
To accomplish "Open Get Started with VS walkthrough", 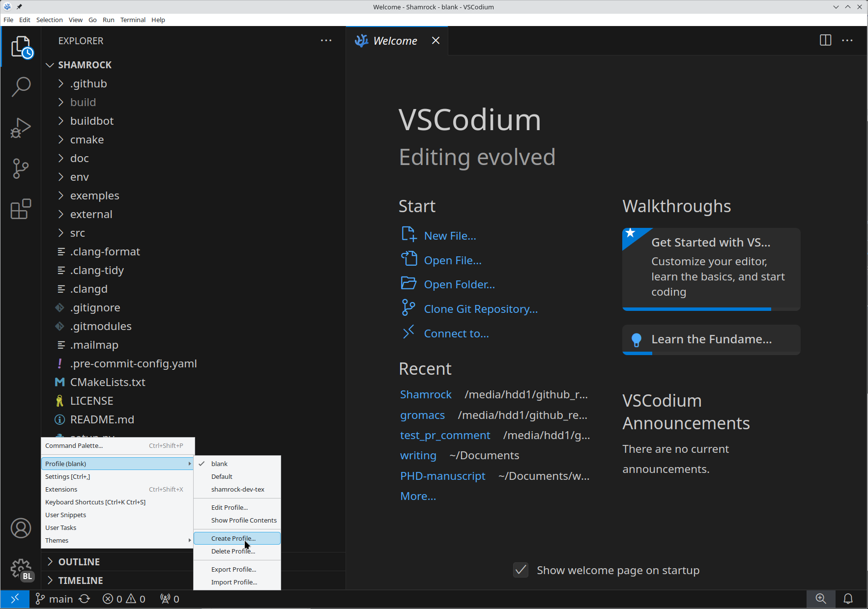I will point(711,269).
